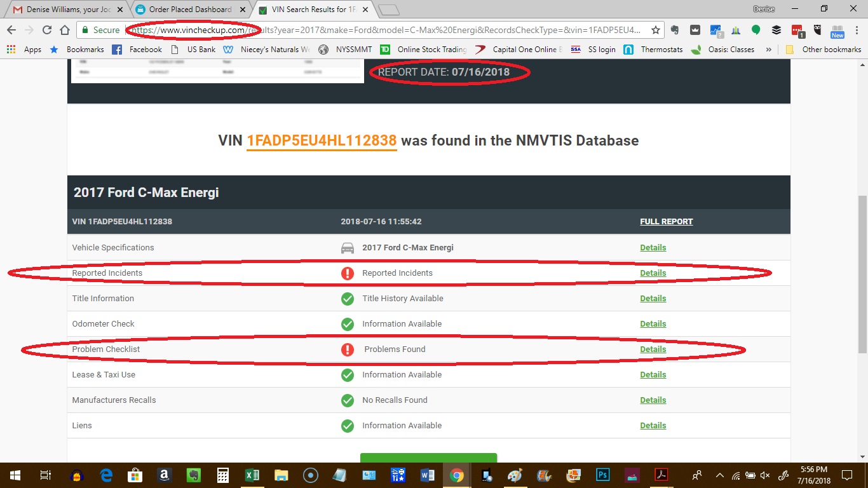The height and width of the screenshot is (488, 868).
Task: Click green checkmark next to Title History Available
Action: point(348,299)
